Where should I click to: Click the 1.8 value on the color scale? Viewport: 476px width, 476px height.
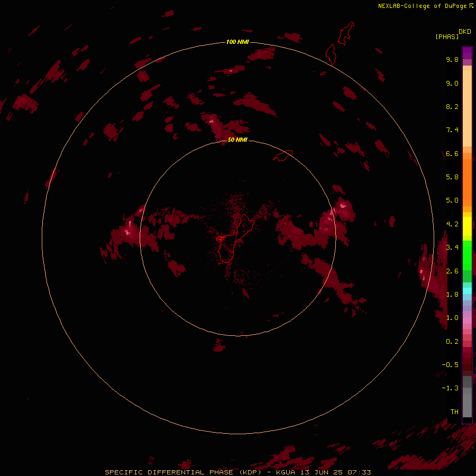[x=452, y=295]
